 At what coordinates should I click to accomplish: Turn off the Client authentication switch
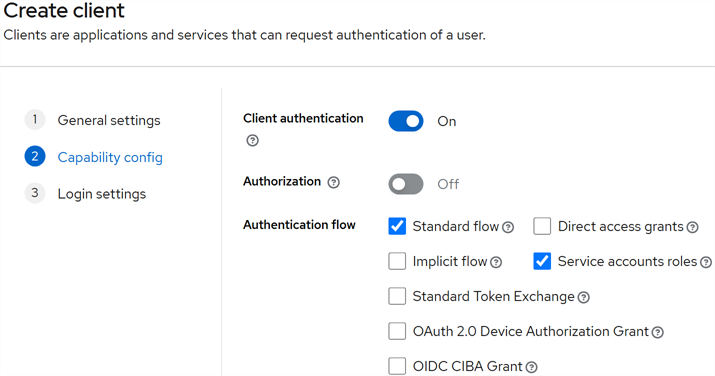click(x=406, y=121)
